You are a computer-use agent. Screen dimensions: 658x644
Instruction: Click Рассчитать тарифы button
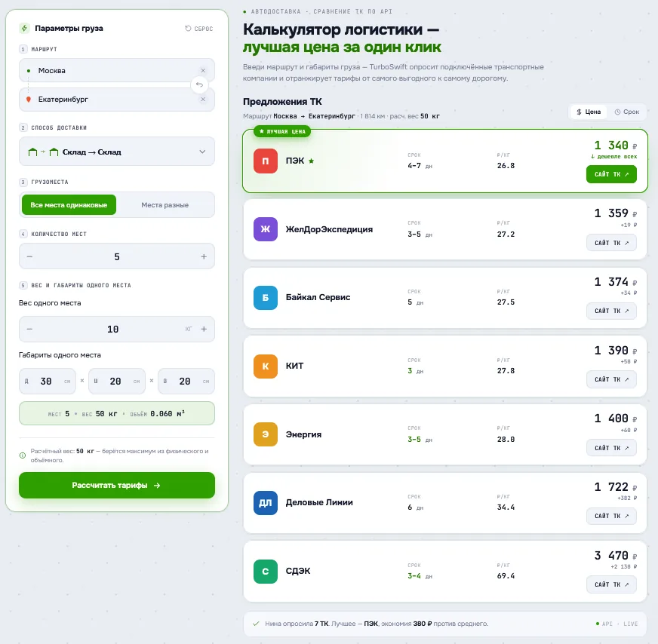pyautogui.click(x=117, y=485)
